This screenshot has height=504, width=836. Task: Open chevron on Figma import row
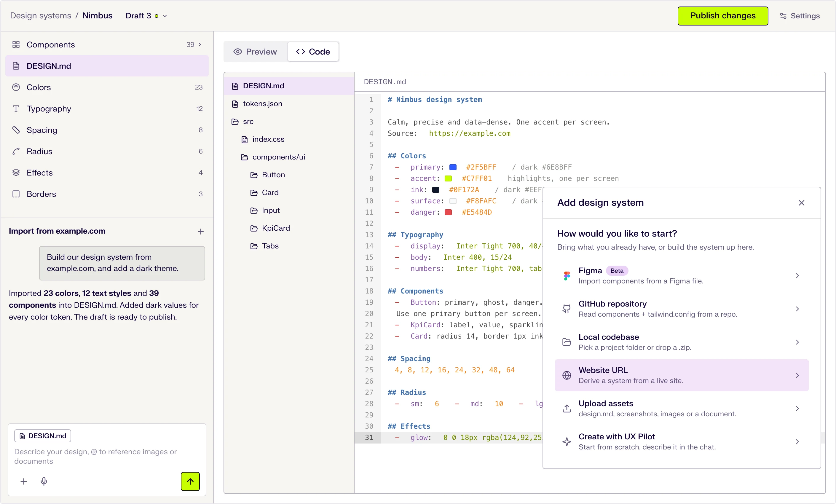[x=797, y=276]
